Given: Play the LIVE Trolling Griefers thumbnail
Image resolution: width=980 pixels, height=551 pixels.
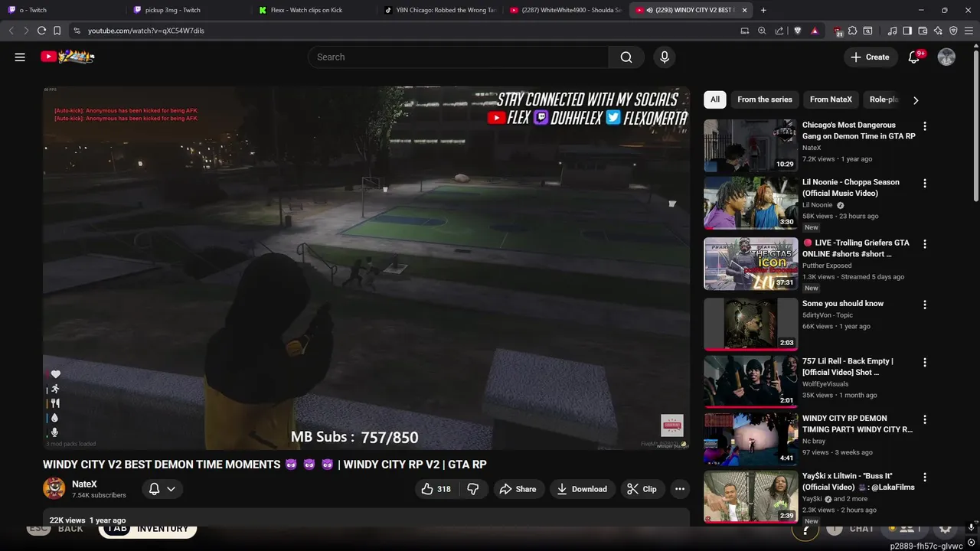Looking at the screenshot, I should (x=750, y=264).
